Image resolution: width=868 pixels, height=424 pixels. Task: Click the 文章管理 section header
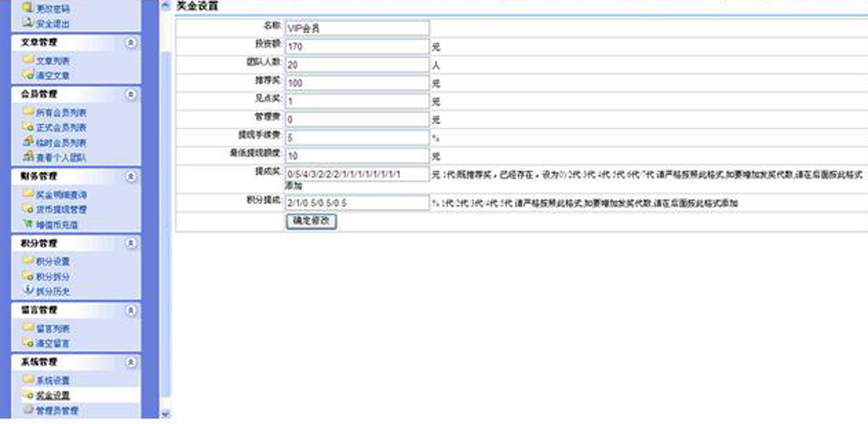pyautogui.click(x=76, y=42)
